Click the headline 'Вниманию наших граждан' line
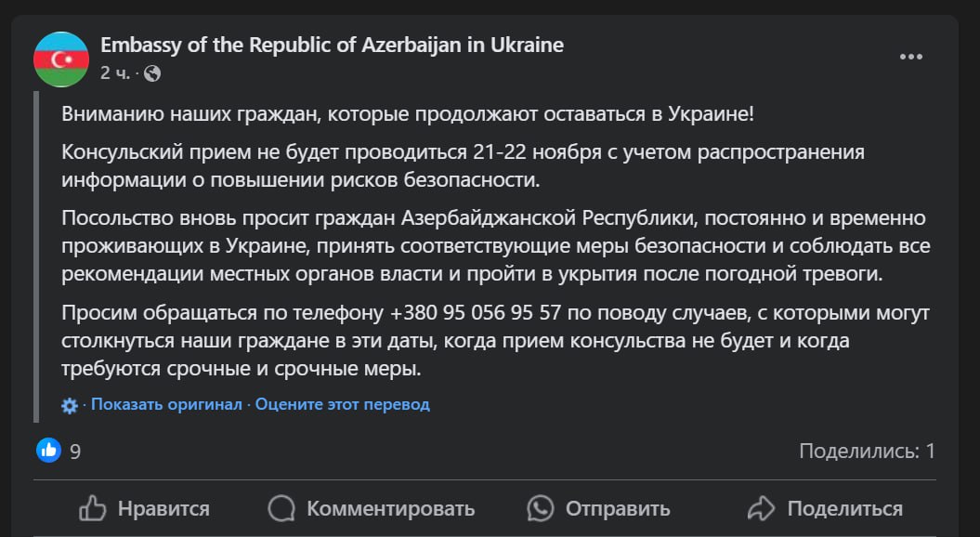This screenshot has height=537, width=980. [x=408, y=114]
